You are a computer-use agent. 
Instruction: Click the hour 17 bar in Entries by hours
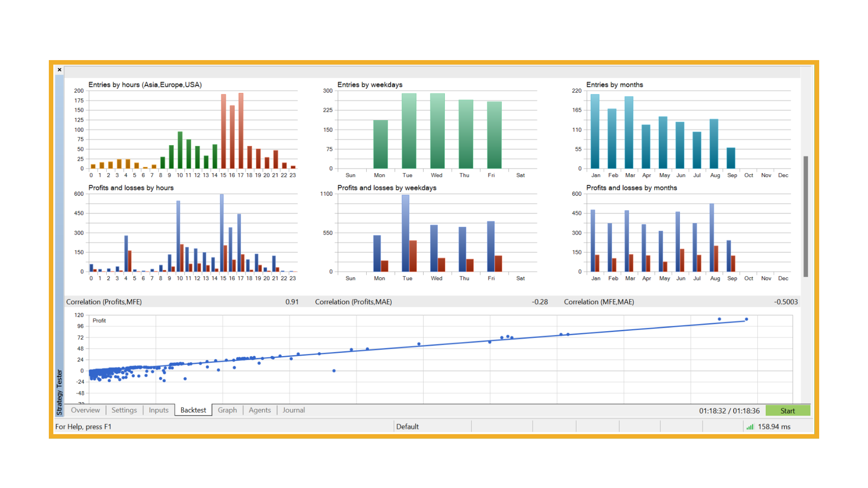241,131
